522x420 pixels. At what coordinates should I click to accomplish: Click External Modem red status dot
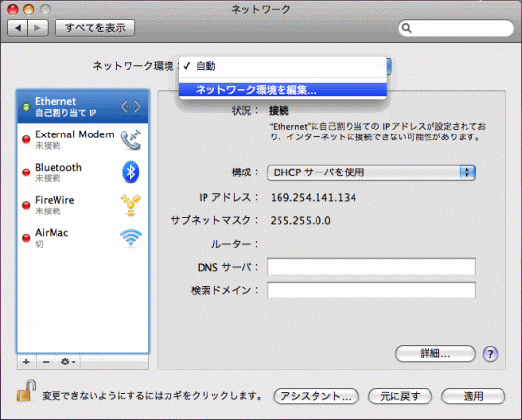26,140
